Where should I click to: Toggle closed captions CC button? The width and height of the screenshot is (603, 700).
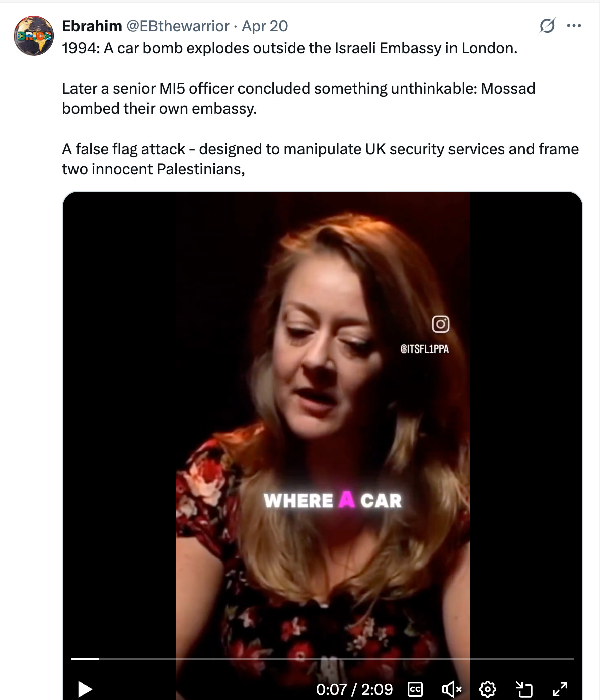pyautogui.click(x=415, y=689)
